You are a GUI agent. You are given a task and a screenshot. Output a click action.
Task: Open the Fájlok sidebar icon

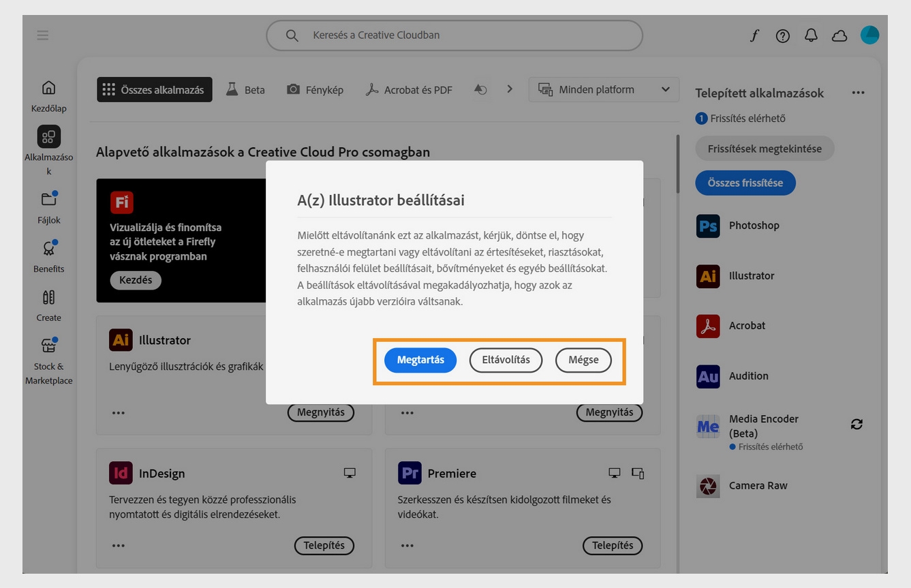(49, 199)
